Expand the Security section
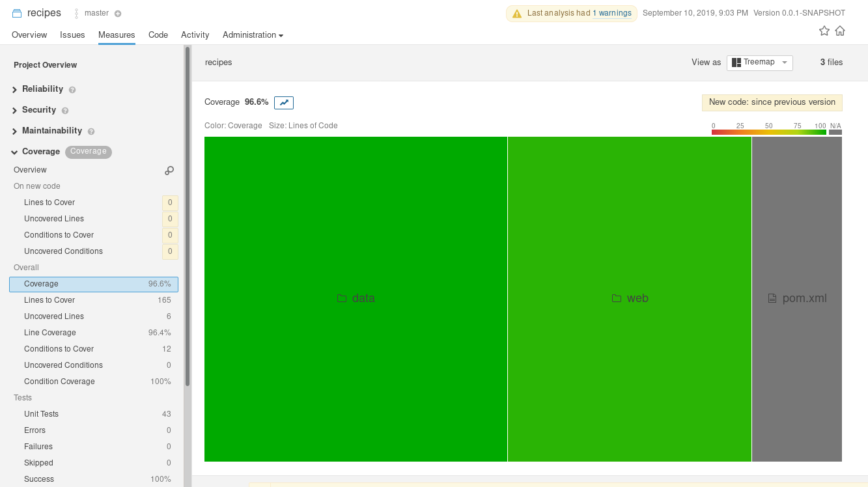The width and height of the screenshot is (868, 487). click(15, 111)
